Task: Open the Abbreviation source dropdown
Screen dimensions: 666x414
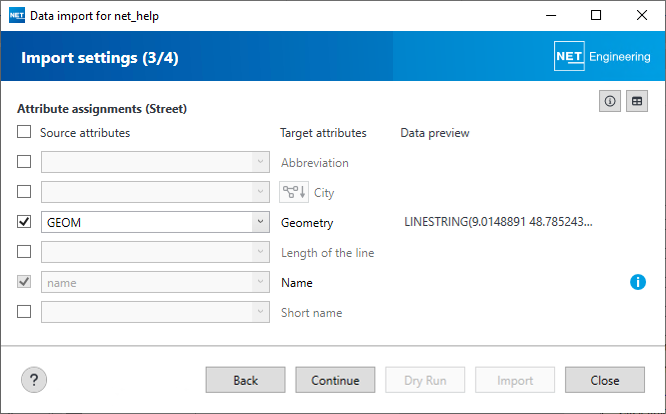Action: point(260,162)
